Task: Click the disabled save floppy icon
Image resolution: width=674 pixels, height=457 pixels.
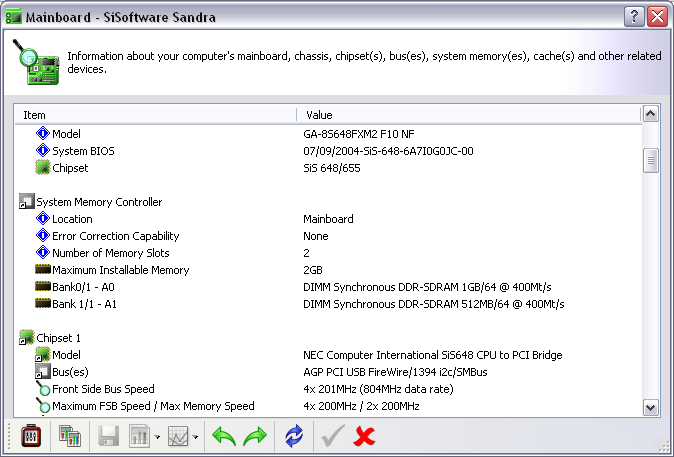Action: click(x=109, y=436)
